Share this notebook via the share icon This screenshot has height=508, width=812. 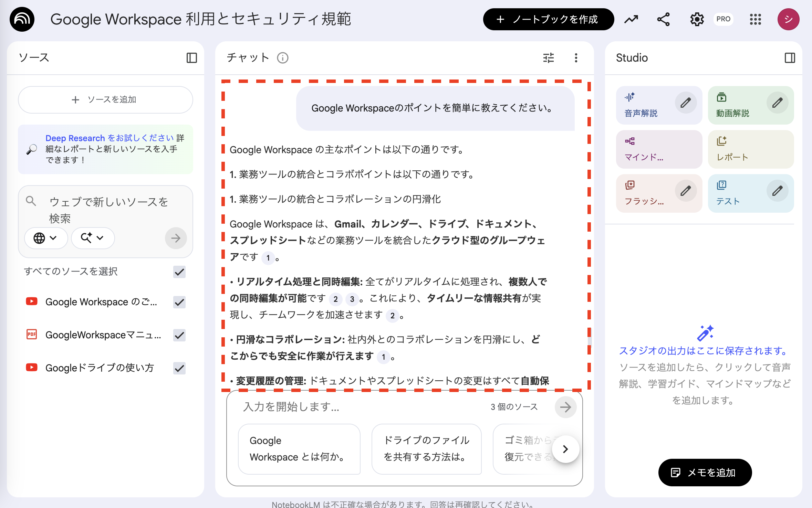point(663,19)
